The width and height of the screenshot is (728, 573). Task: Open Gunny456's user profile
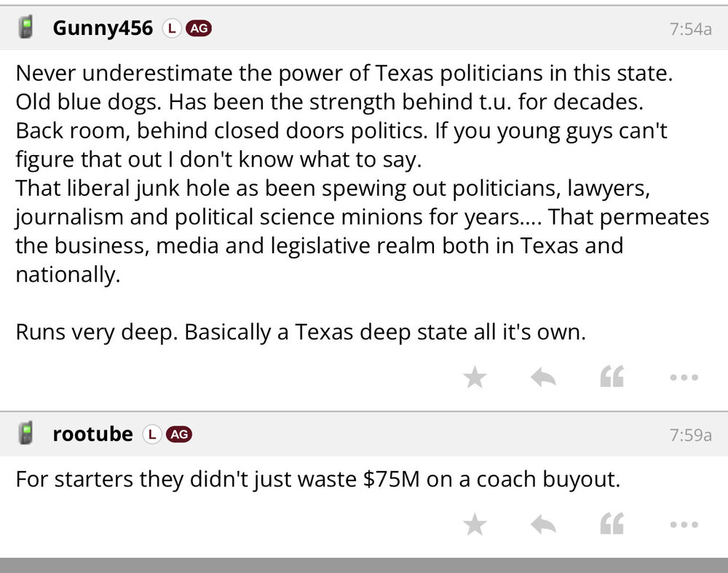(x=103, y=28)
